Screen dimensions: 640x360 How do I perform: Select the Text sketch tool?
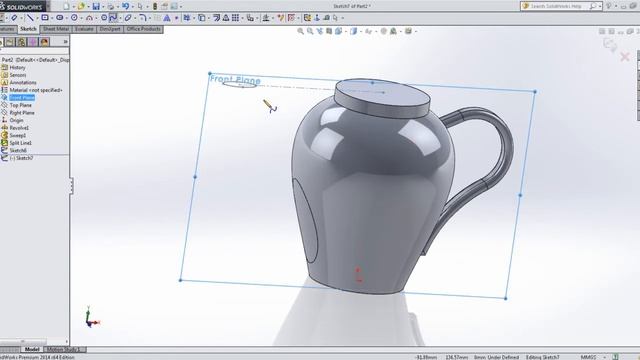167,18
